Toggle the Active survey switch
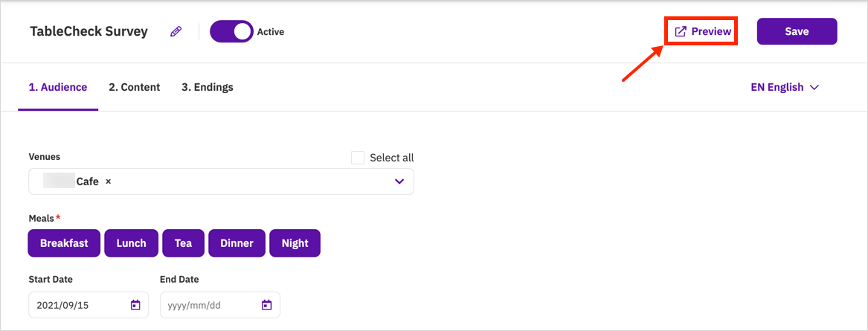Viewport: 868px width, 331px height. click(x=231, y=31)
